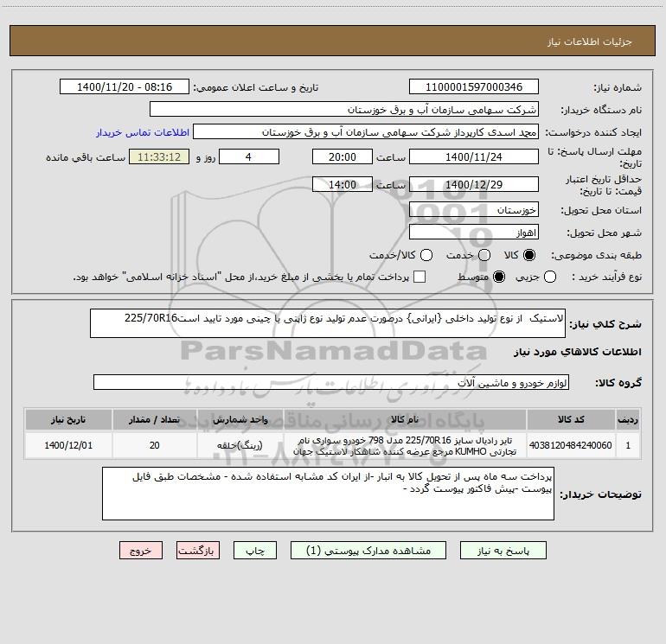Choose the متوسط purchase type radio
The image size is (666, 644).
tap(499, 277)
